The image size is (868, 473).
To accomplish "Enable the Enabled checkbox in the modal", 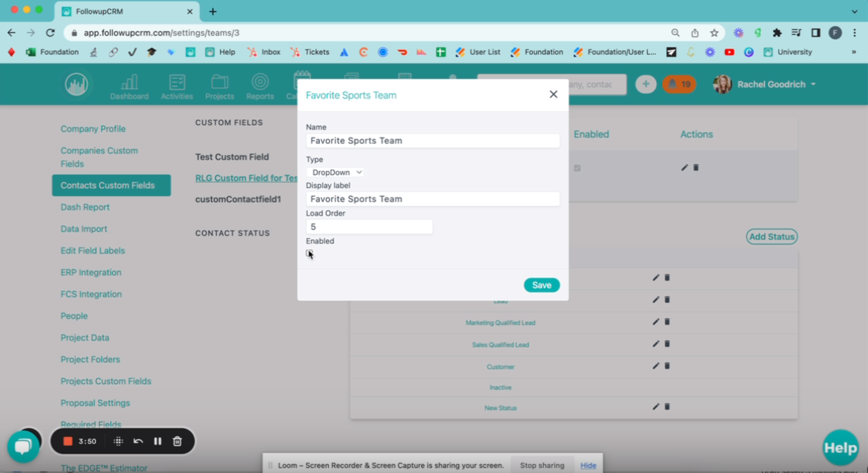I will tap(309, 253).
